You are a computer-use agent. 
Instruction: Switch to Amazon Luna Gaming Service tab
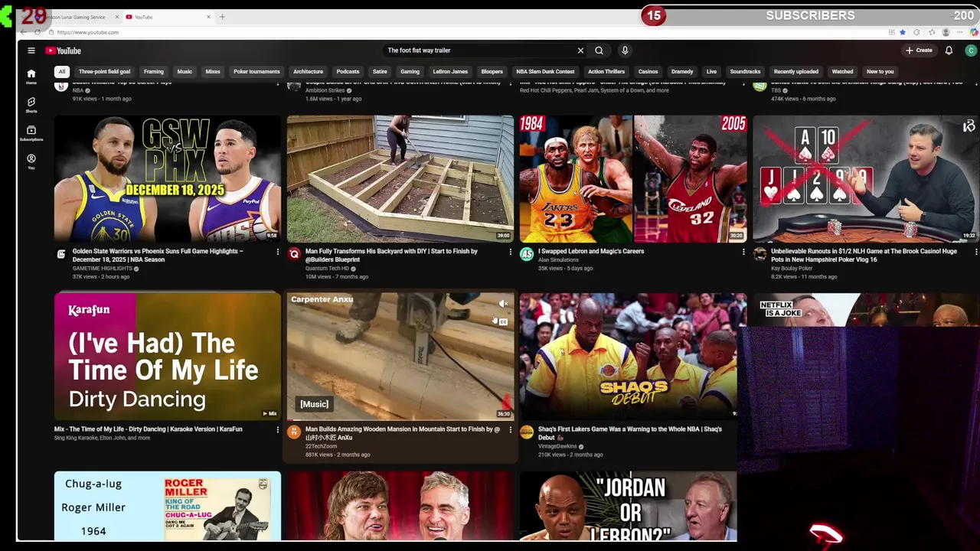click(x=77, y=17)
